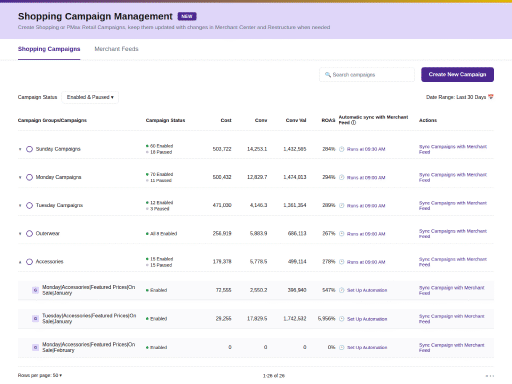Screen dimensions: 512x384
Task: Click clock icon in Tuesday Accessories January row
Action: click(342, 319)
